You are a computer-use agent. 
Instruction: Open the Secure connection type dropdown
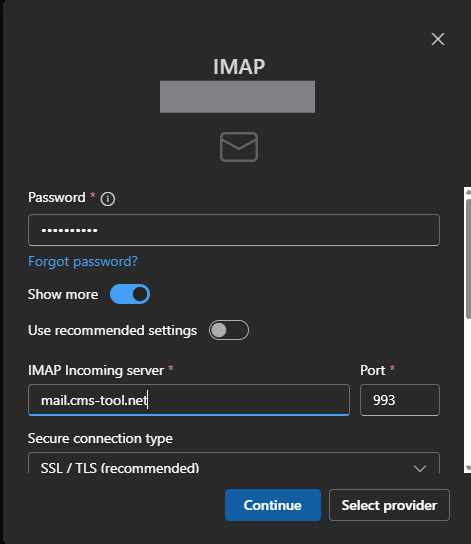(x=234, y=463)
